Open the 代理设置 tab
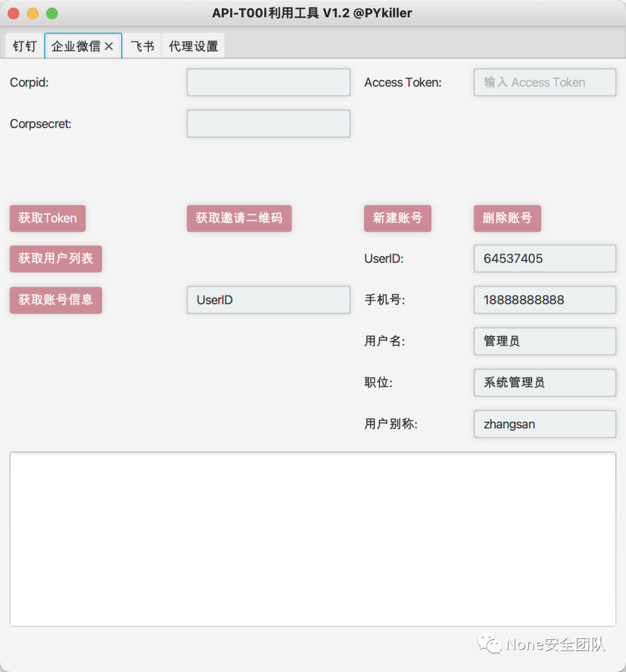The image size is (626, 672). click(x=194, y=46)
